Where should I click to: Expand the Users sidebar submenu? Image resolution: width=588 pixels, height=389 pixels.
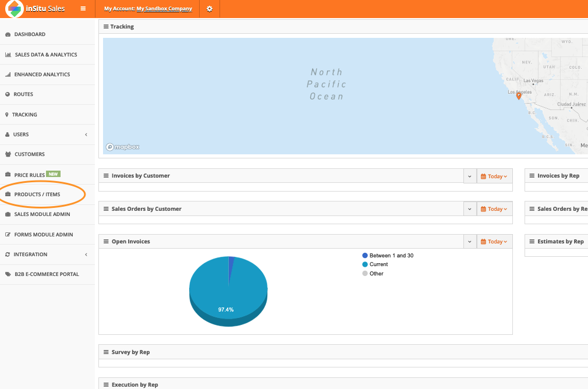point(86,135)
